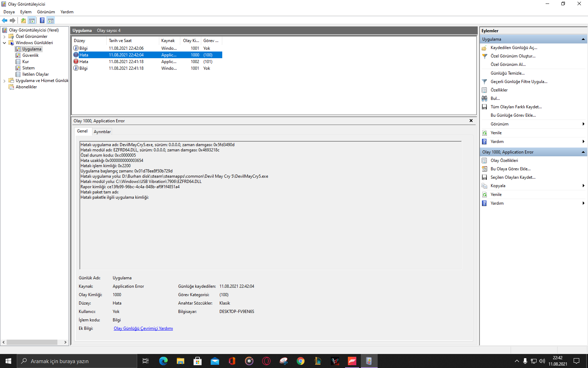
Task: Select the Bilgi event at 22:41:18
Action: coord(147,68)
